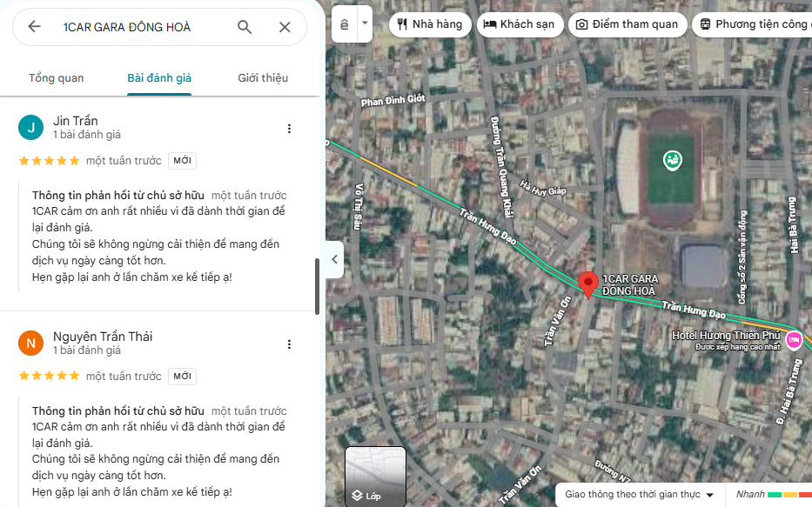This screenshot has width=812, height=507.
Task: Click '1 bài đánh giá' under Nguyên Trần Thái
Action: click(x=86, y=350)
